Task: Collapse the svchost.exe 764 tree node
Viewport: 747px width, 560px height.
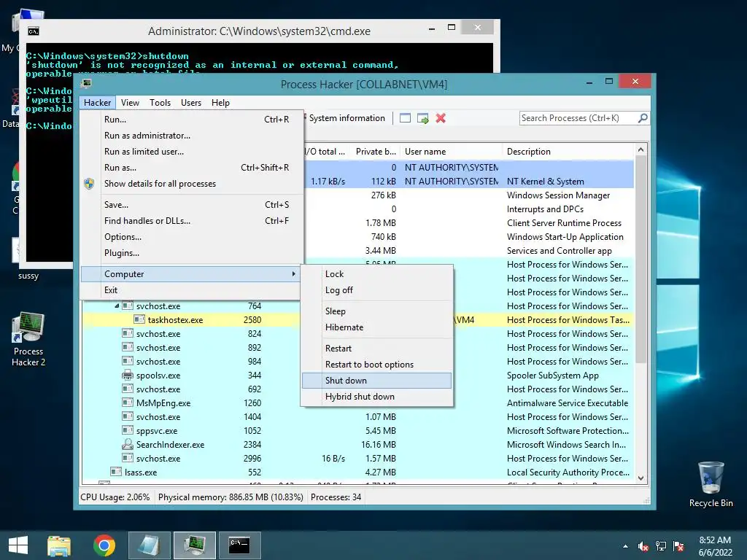Action: 117,306
